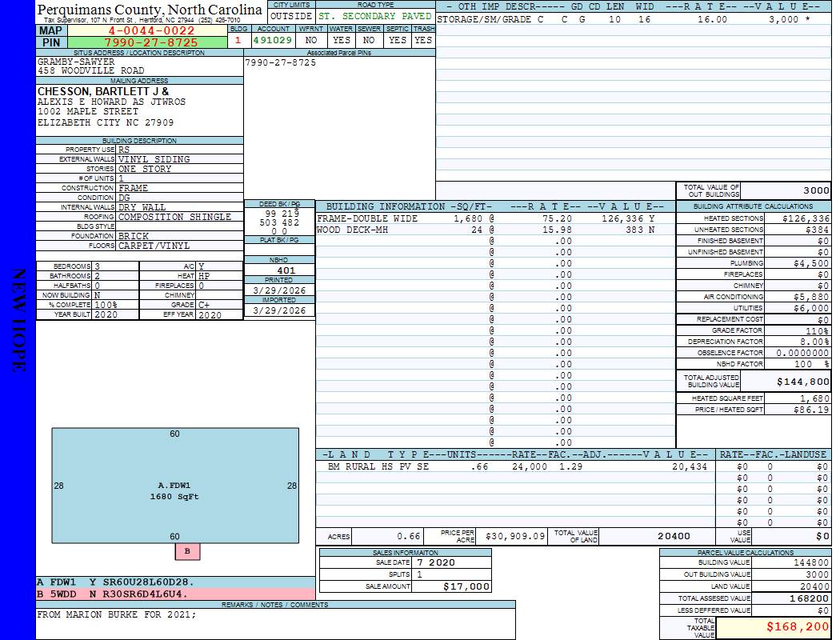Image resolution: width=840 pixels, height=640 pixels.
Task: Click the MAP number 4-0044-0022 field
Action: click(151, 30)
